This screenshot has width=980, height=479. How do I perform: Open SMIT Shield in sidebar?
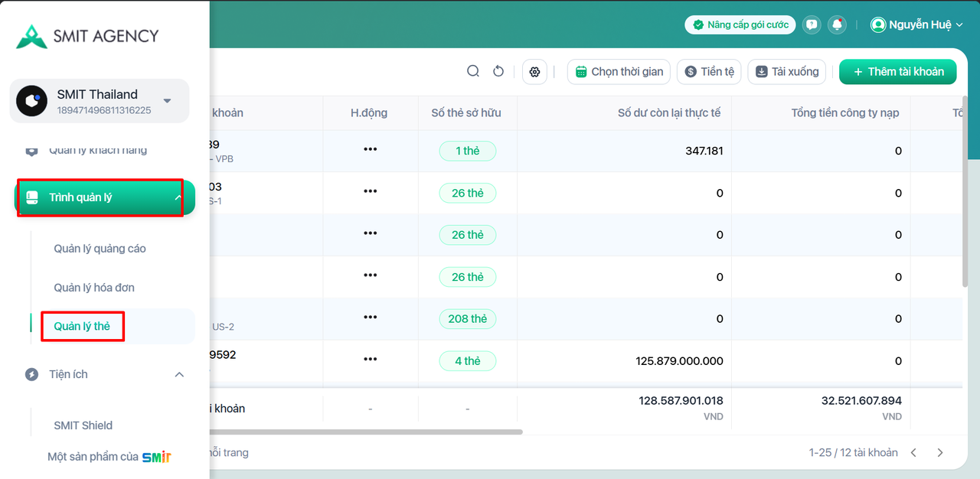[83, 425]
